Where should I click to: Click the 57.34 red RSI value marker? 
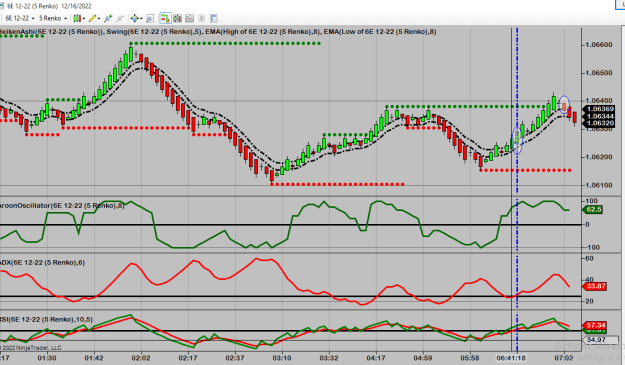(596, 325)
